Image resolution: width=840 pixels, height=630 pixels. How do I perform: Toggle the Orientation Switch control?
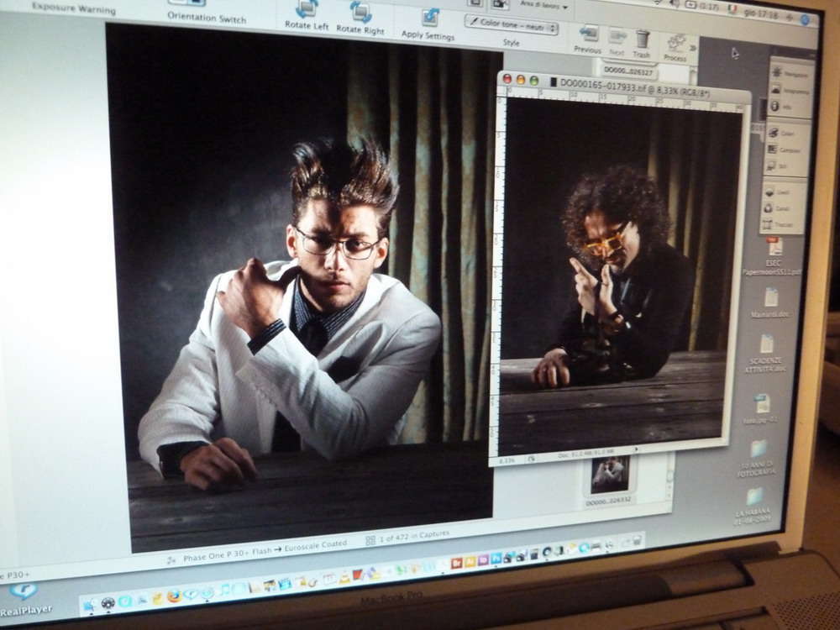click(x=206, y=17)
